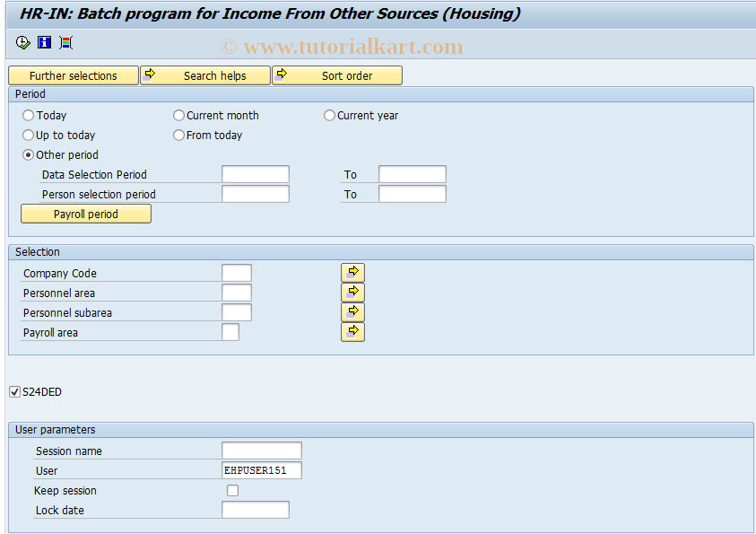756x534 pixels.
Task: Click the Personnel subarea label
Action: [x=67, y=313]
